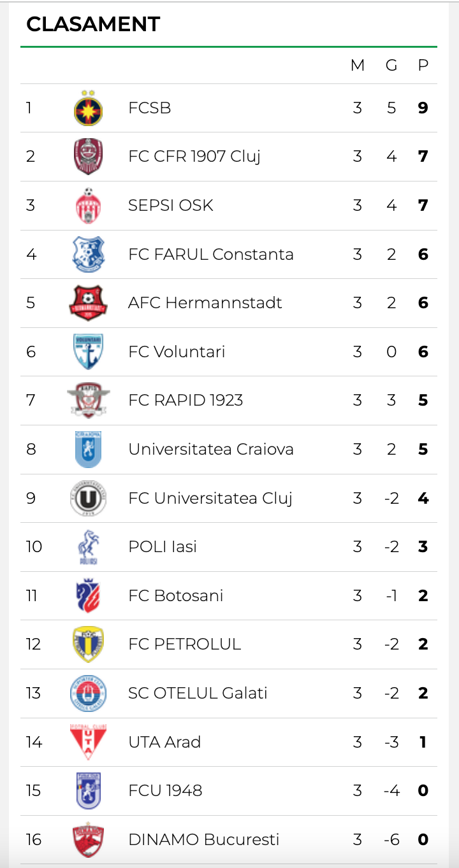Click the Universitatea Cluj U logo
The height and width of the screenshot is (868, 459).
point(88,498)
